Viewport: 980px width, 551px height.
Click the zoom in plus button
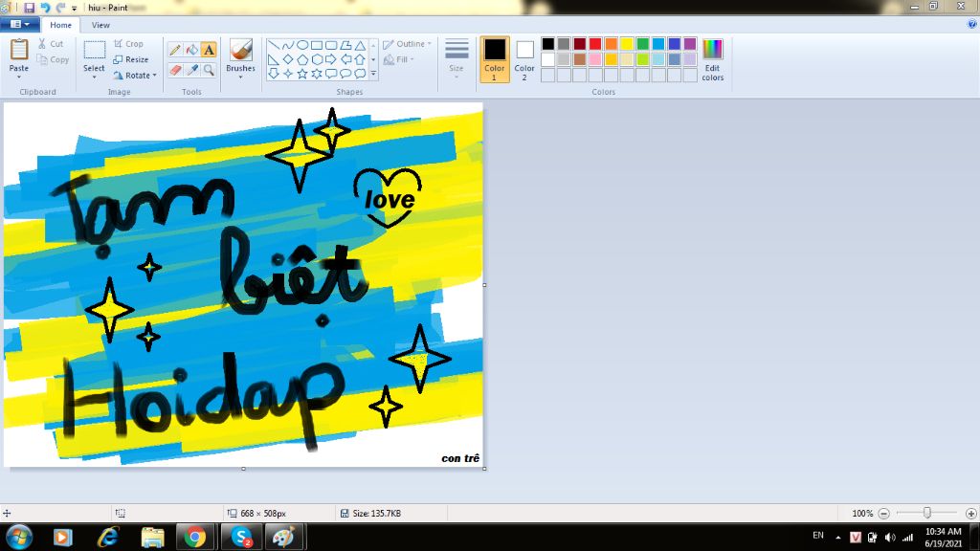click(970, 514)
